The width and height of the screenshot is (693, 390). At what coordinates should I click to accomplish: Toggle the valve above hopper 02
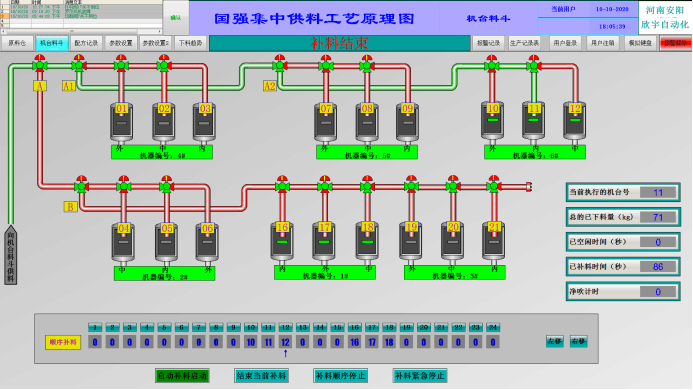coord(164,63)
